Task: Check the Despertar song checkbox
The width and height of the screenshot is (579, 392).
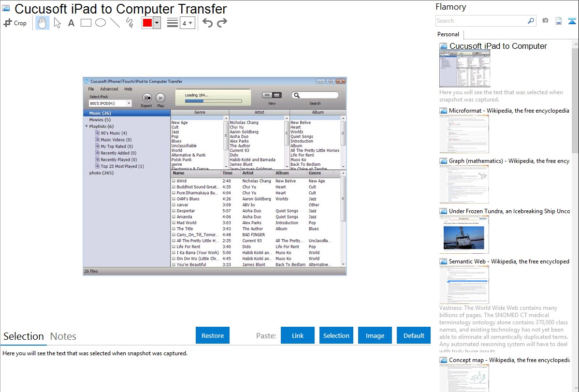Action: coord(174,211)
